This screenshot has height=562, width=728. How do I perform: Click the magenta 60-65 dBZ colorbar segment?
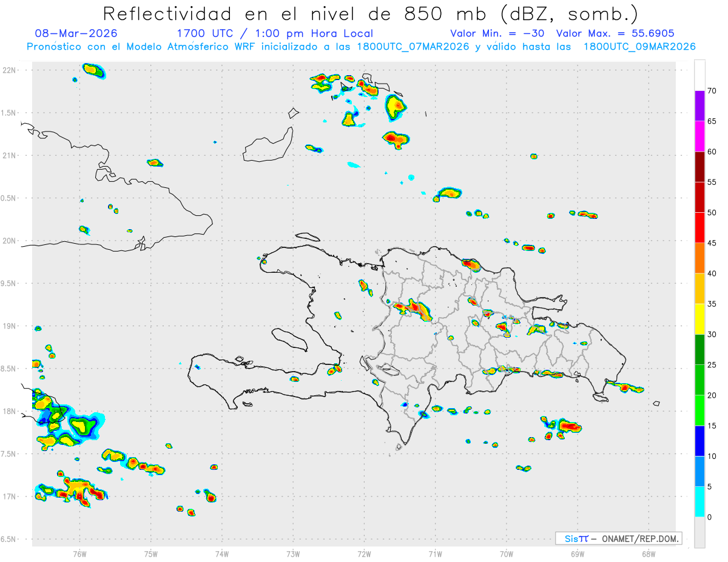click(x=699, y=136)
